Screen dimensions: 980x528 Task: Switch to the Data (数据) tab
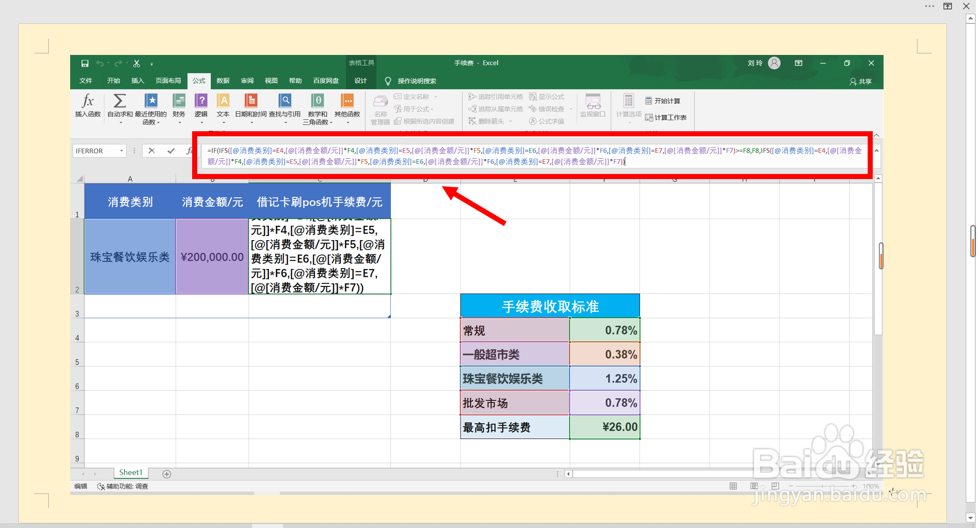point(223,81)
